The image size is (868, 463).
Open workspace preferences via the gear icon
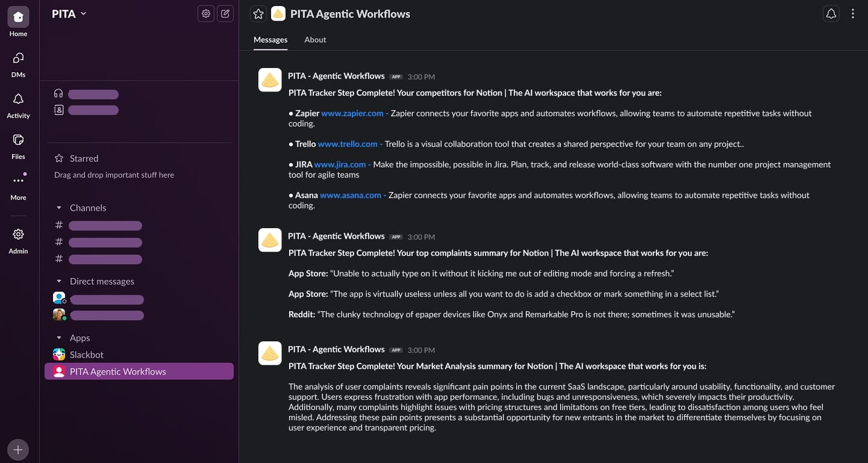(x=205, y=13)
